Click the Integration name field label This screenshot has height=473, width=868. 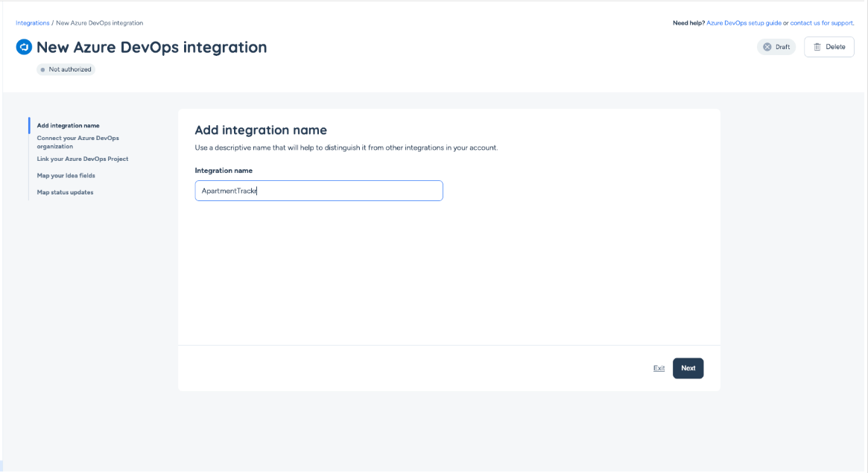[224, 171]
